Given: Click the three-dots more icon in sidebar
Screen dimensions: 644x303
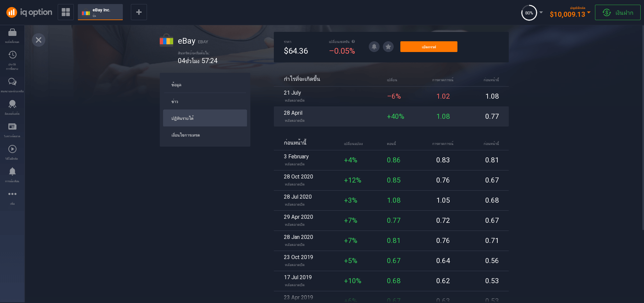Looking at the screenshot, I should pos(12,194).
